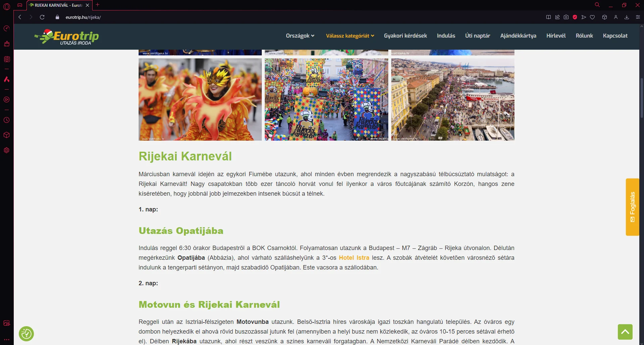Open GX Cleaner broom icon in sidebar
This screenshot has width=644, height=345.
(6, 44)
